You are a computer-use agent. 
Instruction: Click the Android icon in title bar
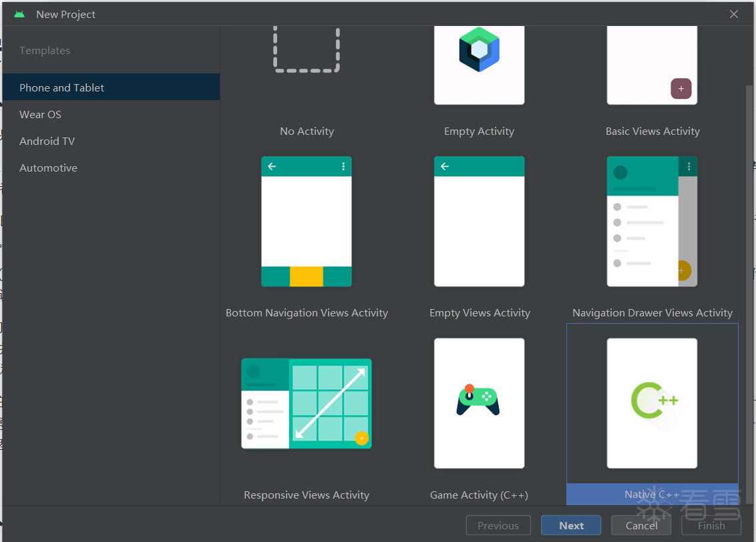coord(19,15)
